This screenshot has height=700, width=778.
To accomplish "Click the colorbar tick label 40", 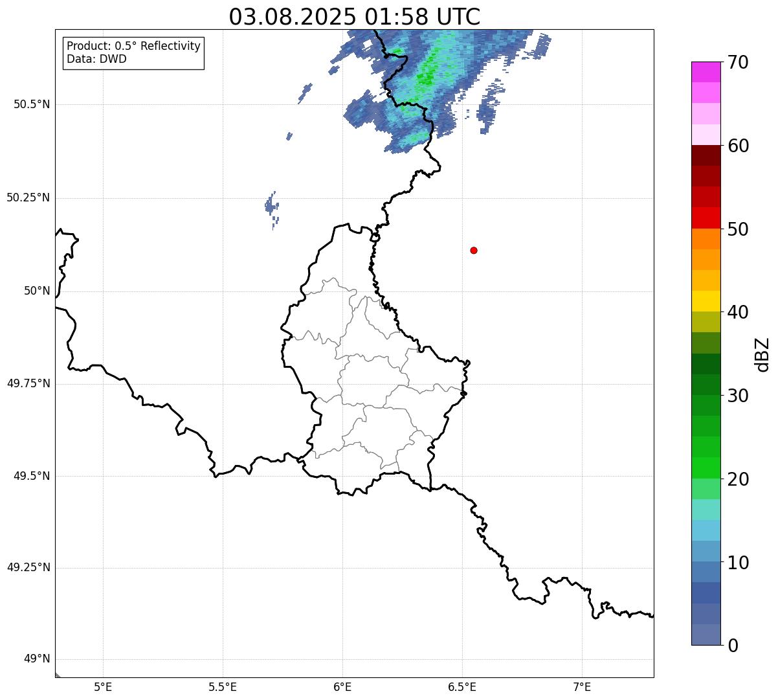I will point(738,312).
